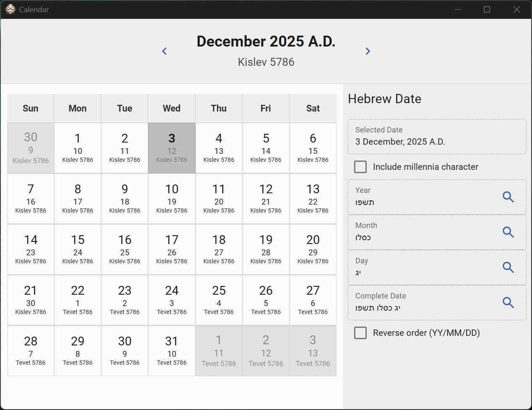Click the search icon in Year field

pos(508,197)
